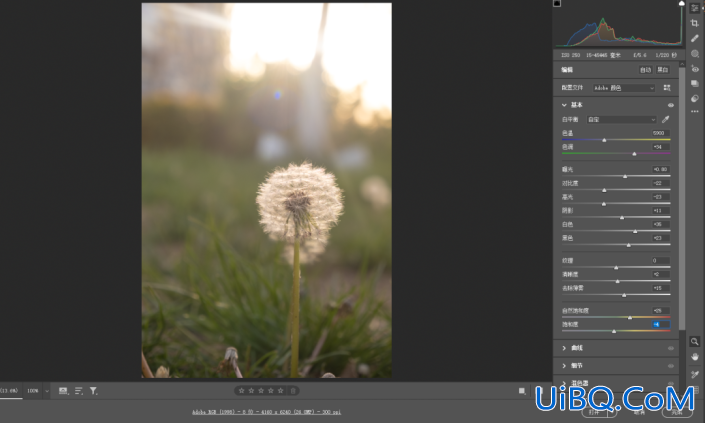Toggle visibility eye of 细节 Detail panel
The image size is (705, 423).
(671, 366)
